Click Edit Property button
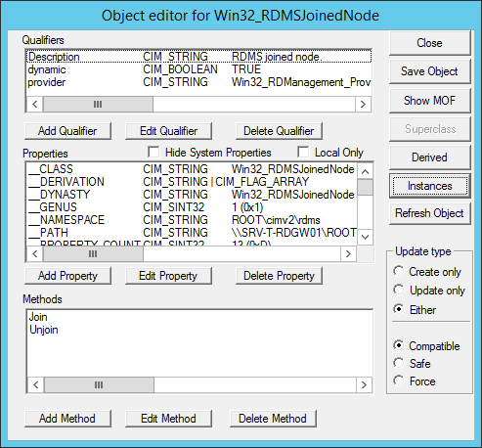 pyautogui.click(x=168, y=276)
